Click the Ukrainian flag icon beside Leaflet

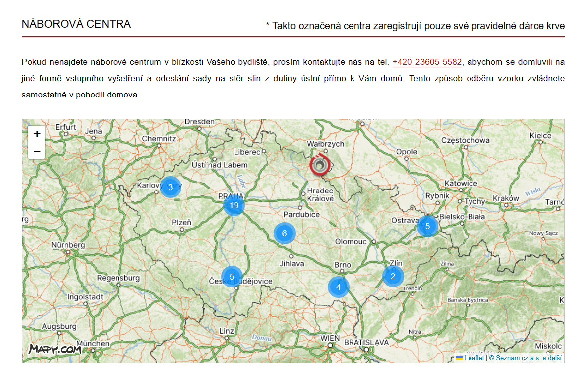[x=459, y=358]
